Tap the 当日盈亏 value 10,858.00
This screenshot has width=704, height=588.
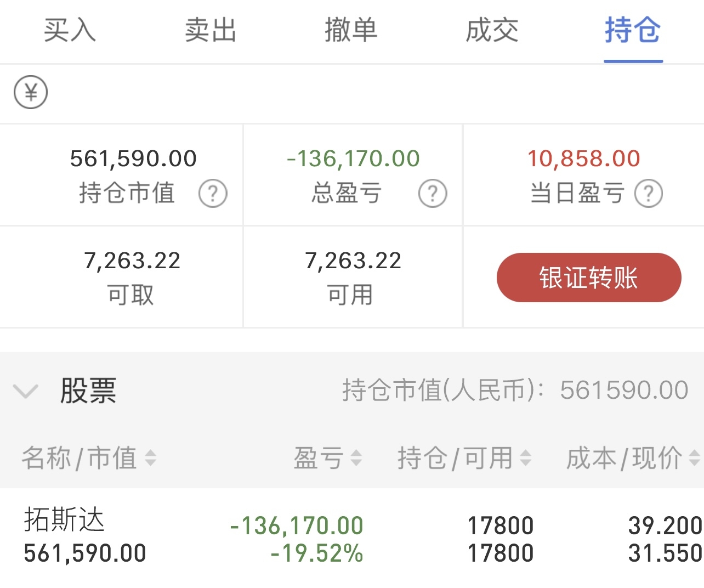(x=584, y=159)
